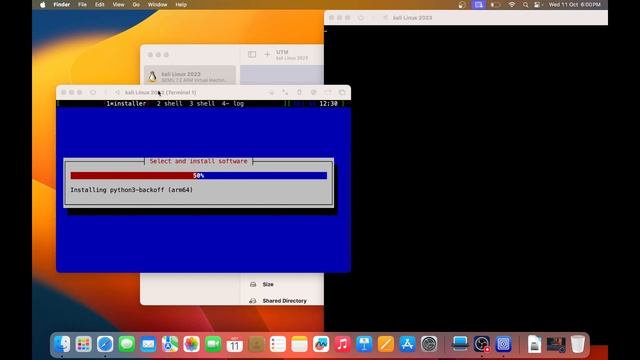Open Finder from the Dock

[62, 344]
